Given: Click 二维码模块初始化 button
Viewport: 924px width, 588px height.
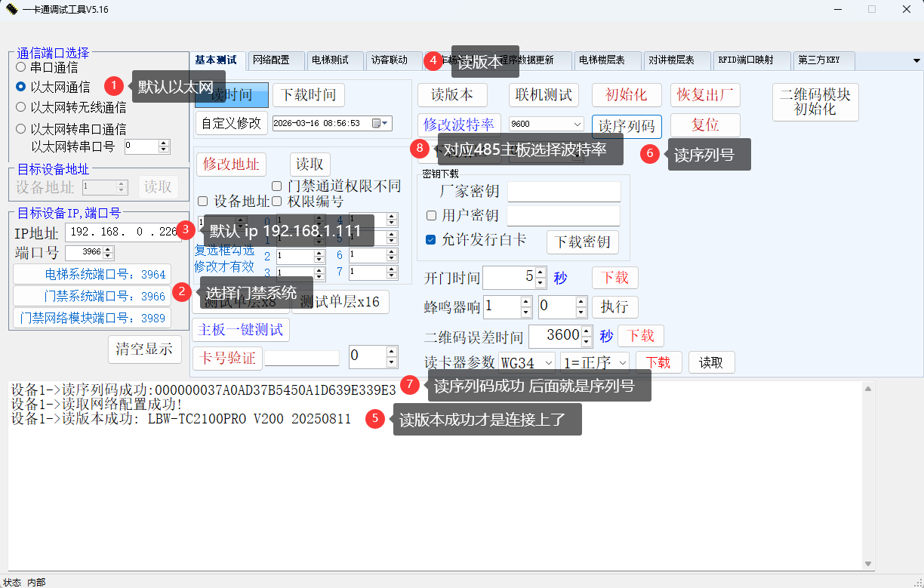Looking at the screenshot, I should (x=815, y=102).
